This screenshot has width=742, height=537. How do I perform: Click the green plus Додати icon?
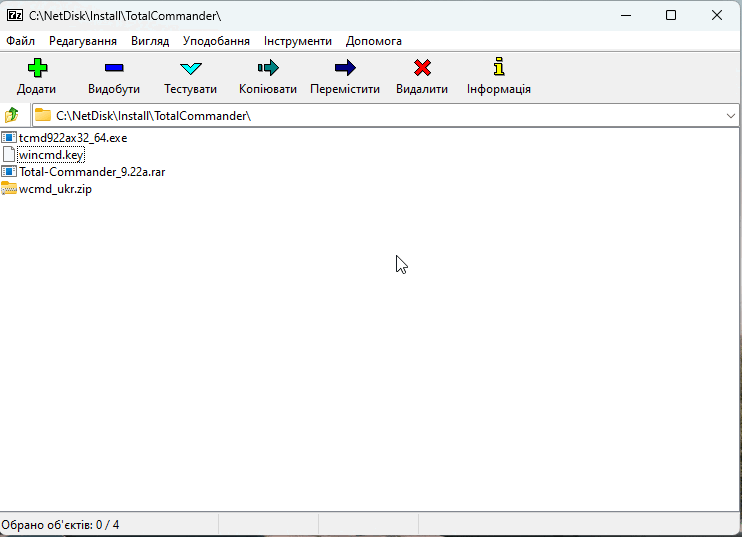coord(37,68)
